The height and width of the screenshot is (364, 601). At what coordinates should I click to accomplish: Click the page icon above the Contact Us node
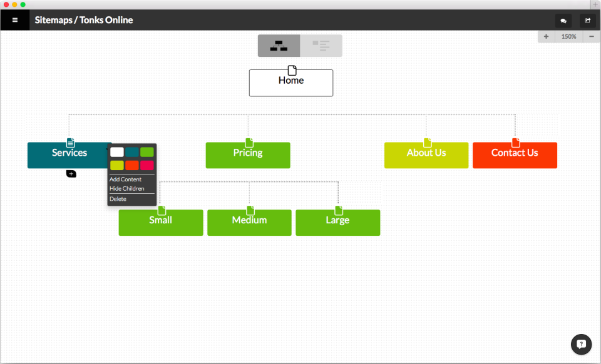click(x=516, y=143)
